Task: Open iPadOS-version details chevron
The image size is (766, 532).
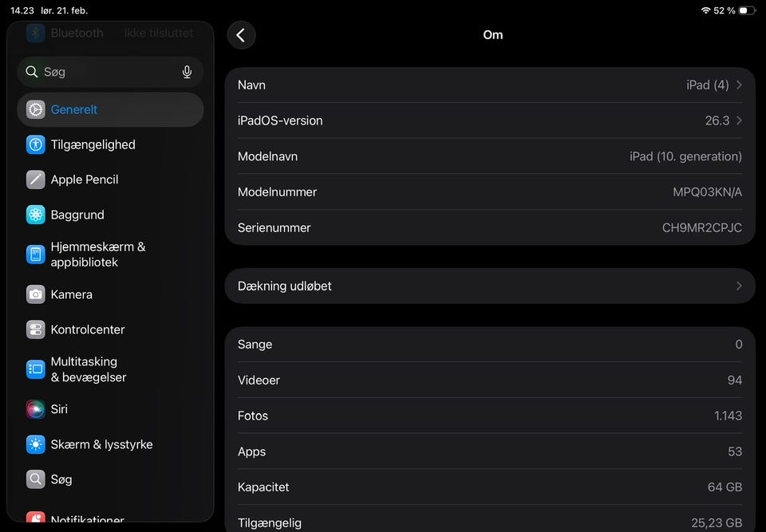Action: tap(739, 120)
